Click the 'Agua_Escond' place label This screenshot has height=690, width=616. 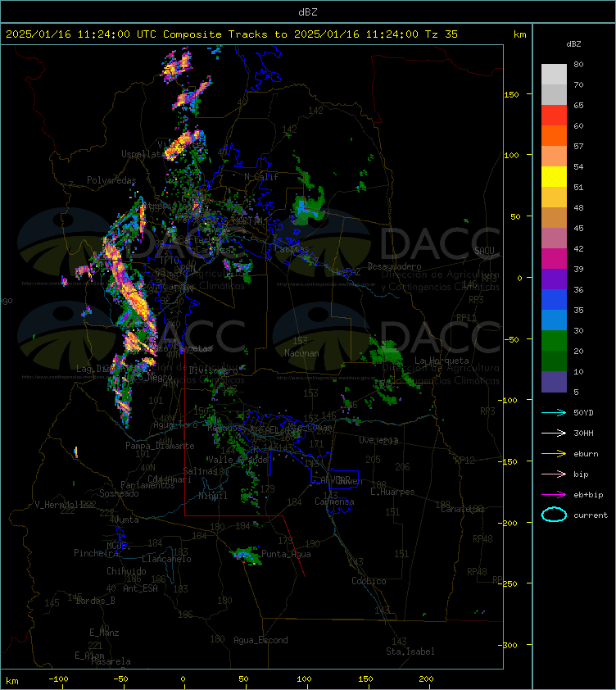[x=260, y=640]
